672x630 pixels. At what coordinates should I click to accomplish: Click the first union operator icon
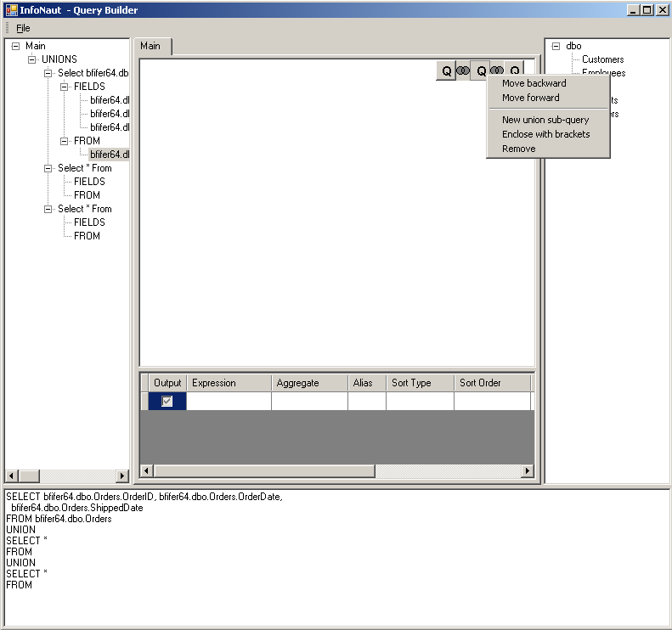(463, 71)
